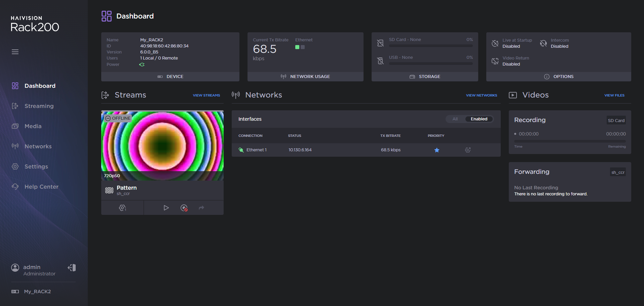Screen dimensions: 644x306
Task: Collapse sidebar with hamburger menu icon
Action: pyautogui.click(x=15, y=52)
